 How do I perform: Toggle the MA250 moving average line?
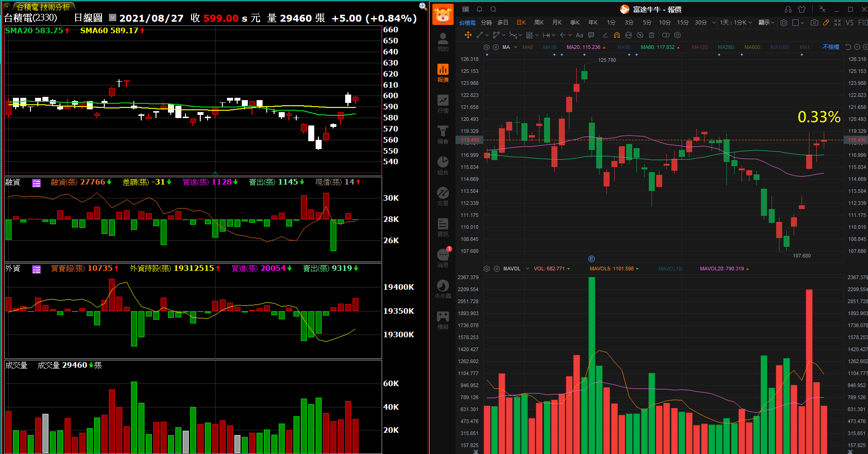pos(726,47)
